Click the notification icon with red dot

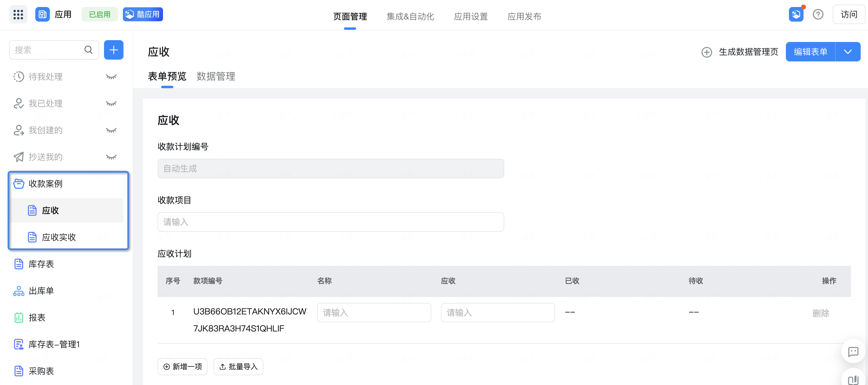tap(796, 15)
